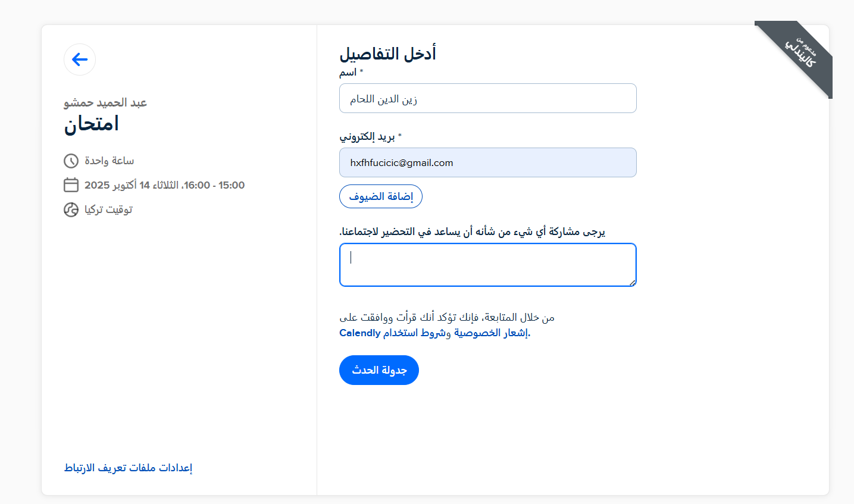Click the email field with hxfhfucicic@gmail.com
This screenshot has width=854, height=504.
point(487,163)
